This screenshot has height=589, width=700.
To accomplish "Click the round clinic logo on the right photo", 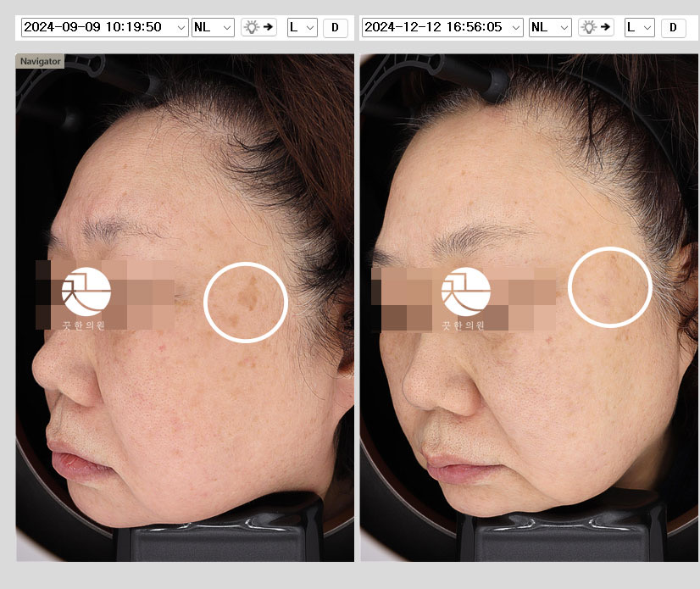I will [x=465, y=292].
